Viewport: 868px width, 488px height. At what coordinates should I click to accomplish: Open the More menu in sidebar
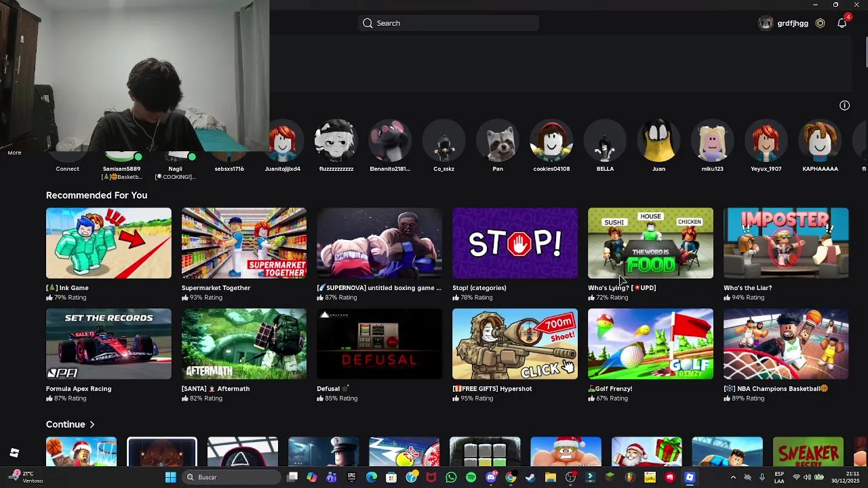click(x=14, y=152)
